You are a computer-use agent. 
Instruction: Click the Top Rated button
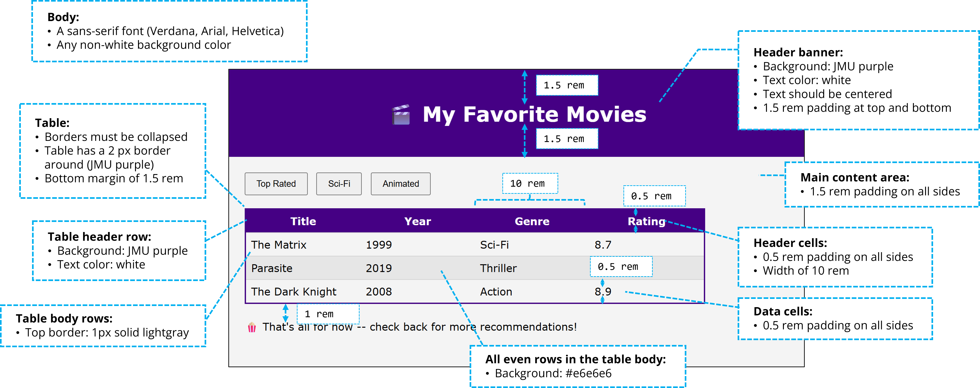(276, 184)
